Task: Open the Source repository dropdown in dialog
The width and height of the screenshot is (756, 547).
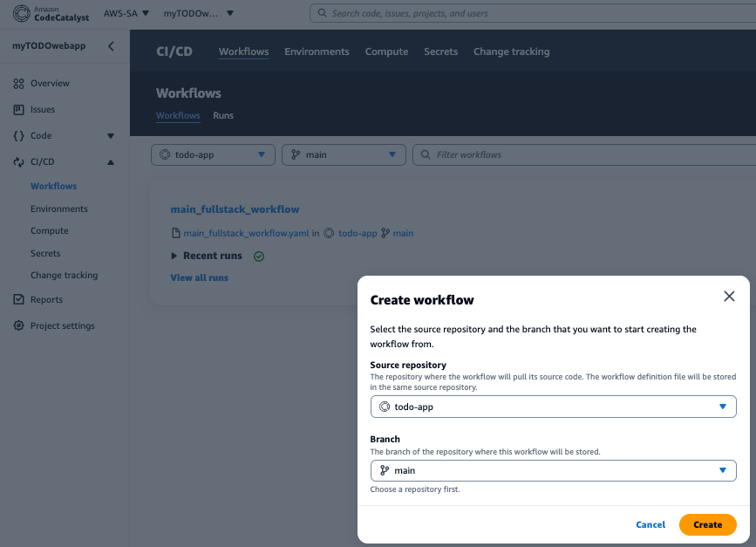Action: pos(553,407)
